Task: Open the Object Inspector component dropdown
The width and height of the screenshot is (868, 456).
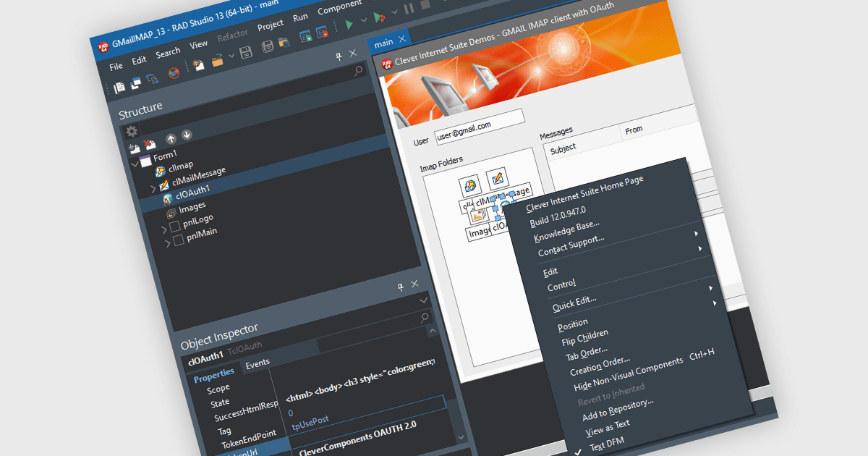Action: click(x=423, y=300)
